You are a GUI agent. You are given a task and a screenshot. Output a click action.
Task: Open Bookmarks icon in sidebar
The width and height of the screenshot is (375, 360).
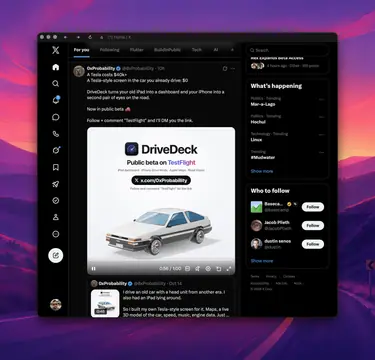tap(56, 167)
